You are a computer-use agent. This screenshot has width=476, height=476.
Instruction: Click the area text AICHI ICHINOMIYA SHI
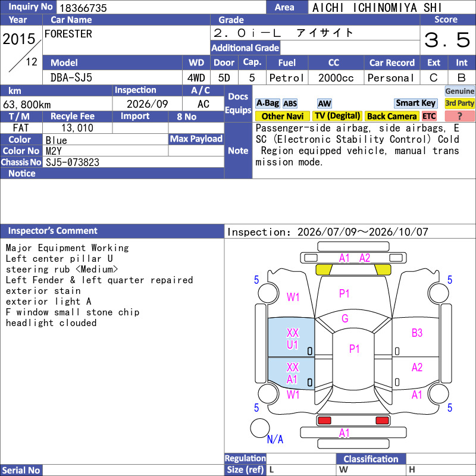point(377,8)
